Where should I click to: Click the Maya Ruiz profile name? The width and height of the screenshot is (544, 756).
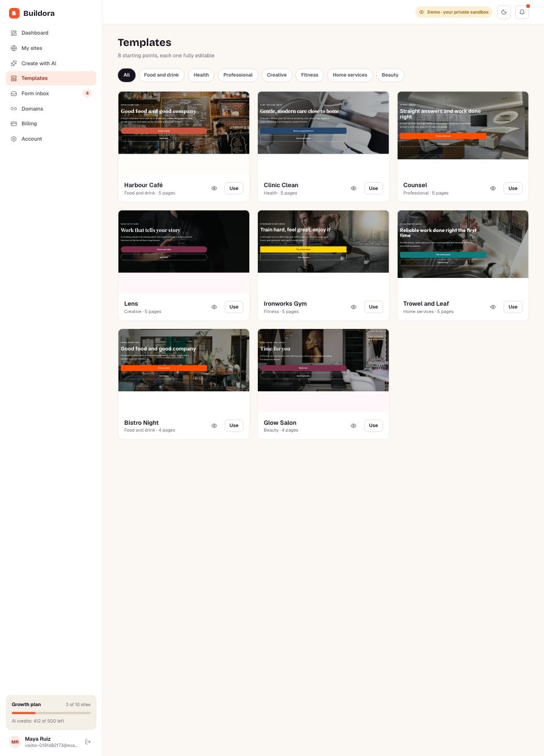[x=38, y=739]
